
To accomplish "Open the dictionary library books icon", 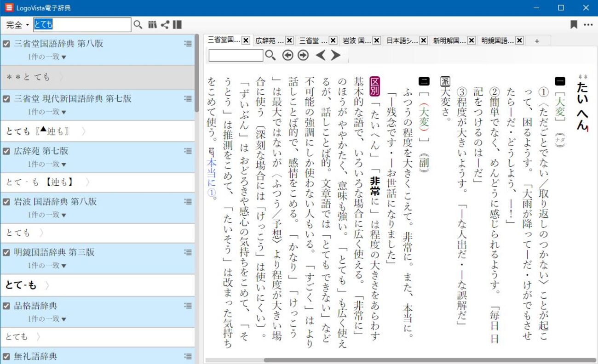I will (153, 25).
